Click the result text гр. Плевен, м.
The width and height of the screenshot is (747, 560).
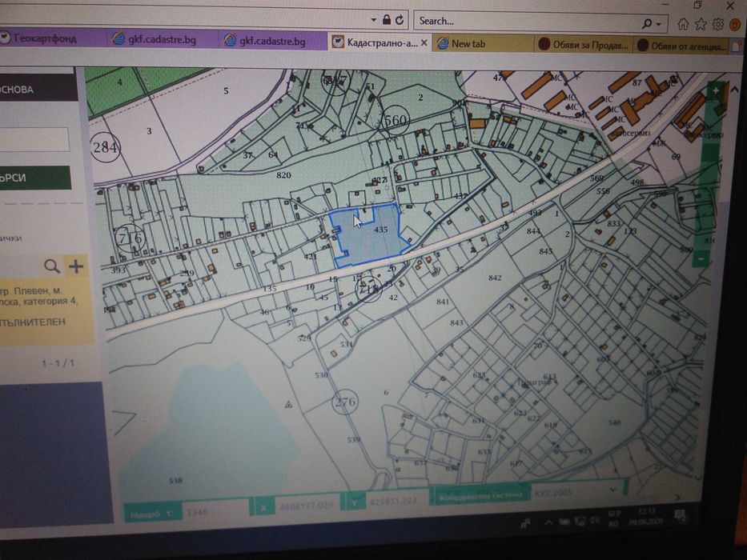[x=31, y=290]
